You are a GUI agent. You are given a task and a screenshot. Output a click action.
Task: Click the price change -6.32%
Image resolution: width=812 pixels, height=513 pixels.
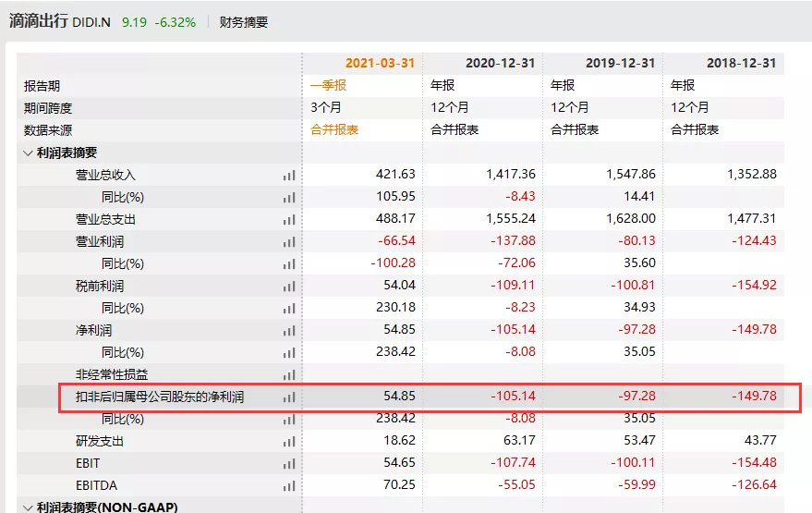175,22
